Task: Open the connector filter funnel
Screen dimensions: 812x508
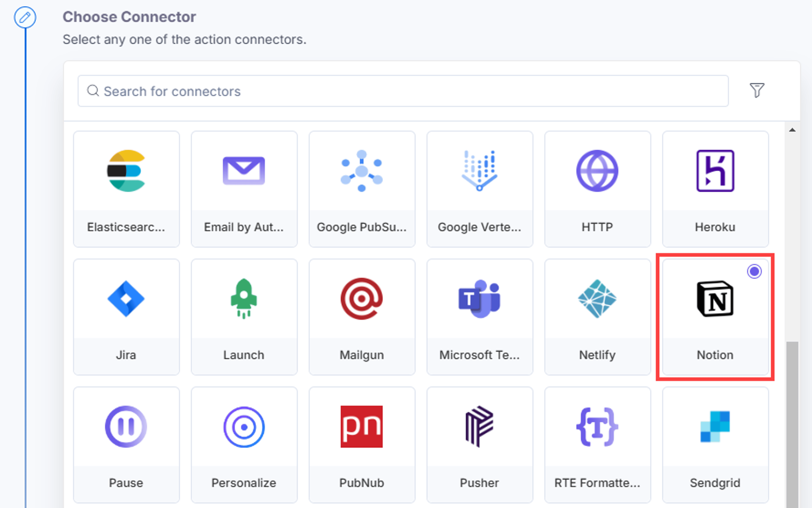Action: pyautogui.click(x=757, y=90)
